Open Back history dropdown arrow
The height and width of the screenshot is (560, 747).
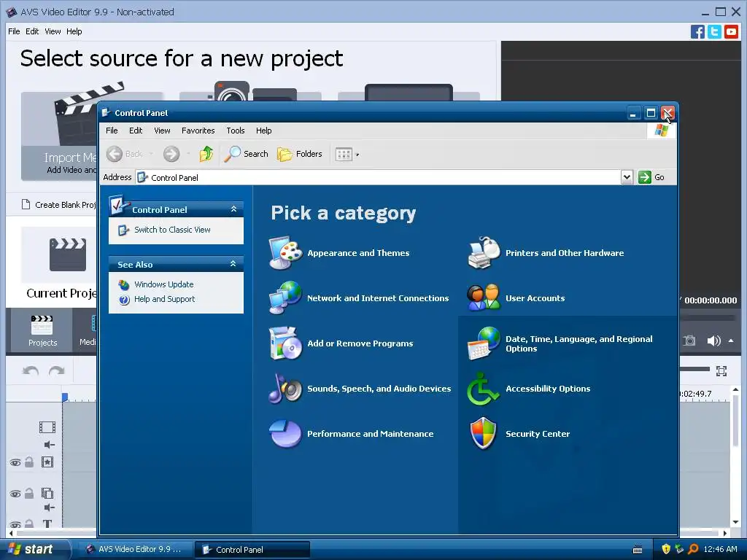pyautogui.click(x=151, y=154)
